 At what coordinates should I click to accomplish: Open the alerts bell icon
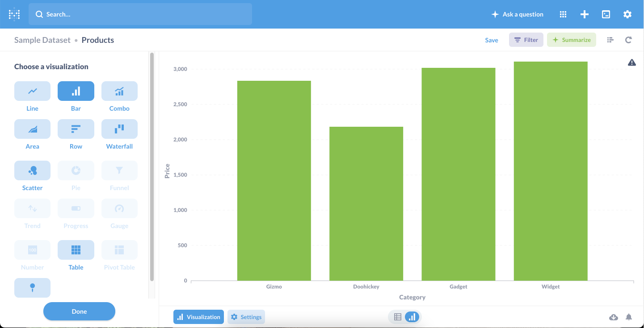629,317
